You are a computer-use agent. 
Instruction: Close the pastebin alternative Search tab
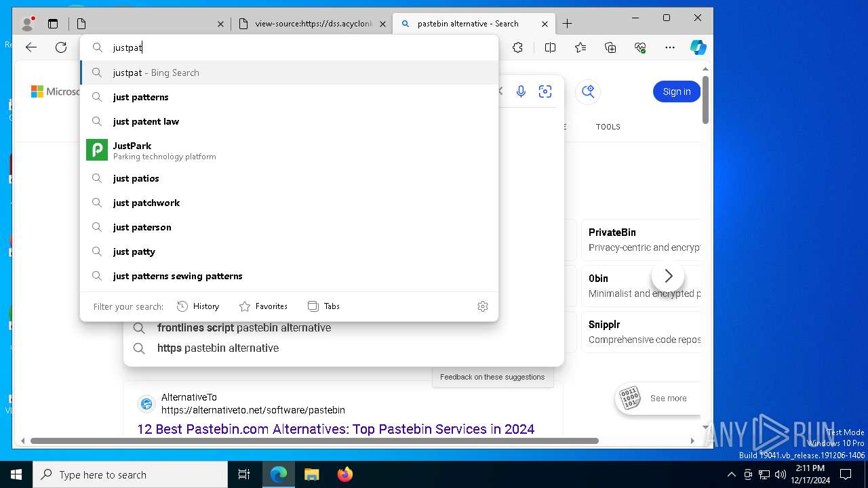pos(545,24)
